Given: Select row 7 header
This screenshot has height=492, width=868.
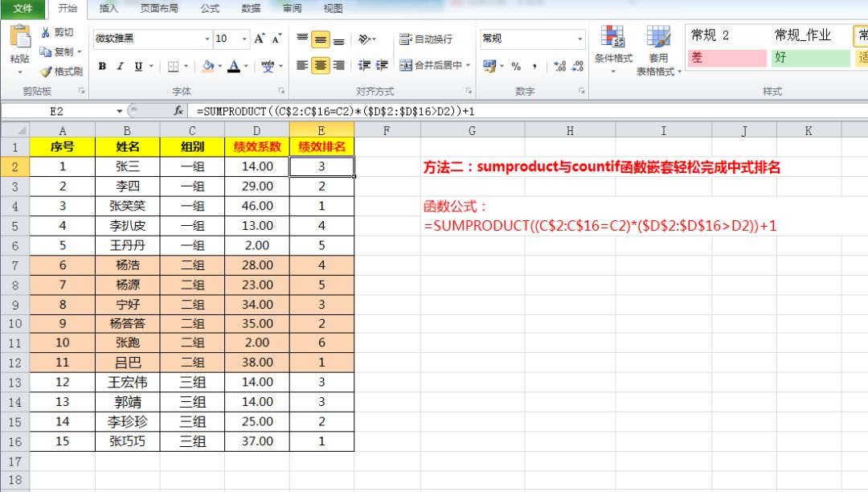Looking at the screenshot, I should pyautogui.click(x=15, y=265).
